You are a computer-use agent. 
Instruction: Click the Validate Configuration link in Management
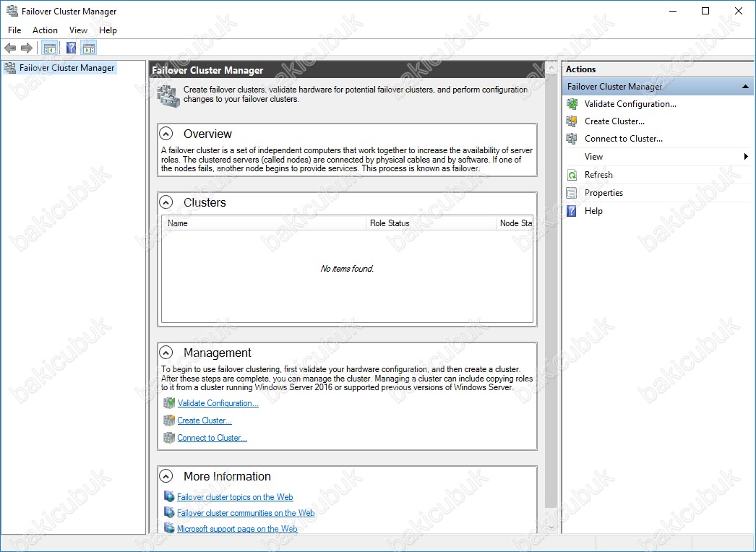click(x=218, y=403)
